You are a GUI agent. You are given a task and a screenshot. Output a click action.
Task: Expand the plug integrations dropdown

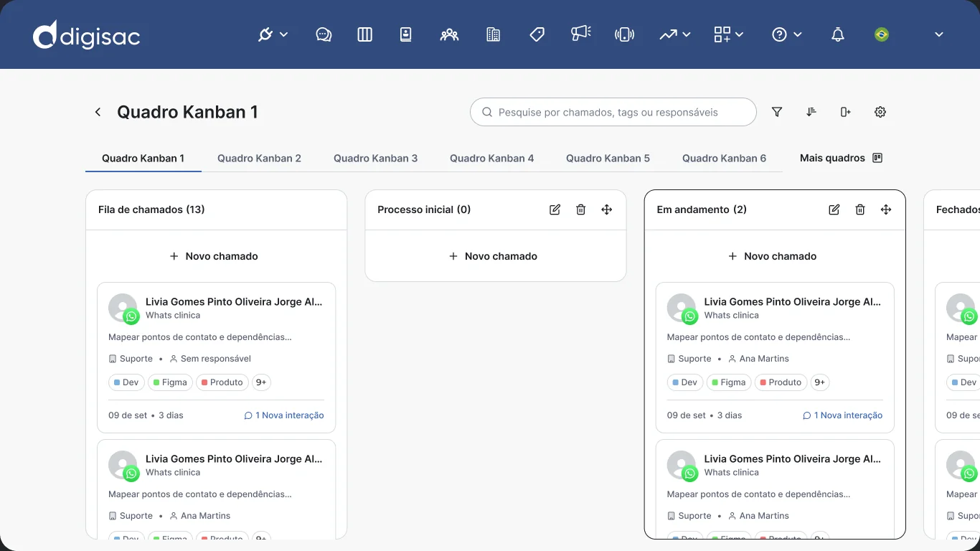(273, 34)
